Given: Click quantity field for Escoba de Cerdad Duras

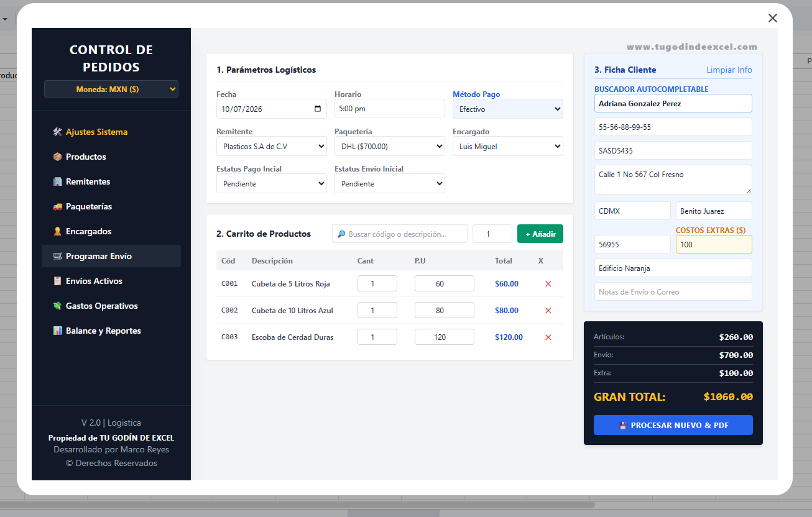Looking at the screenshot, I should [x=377, y=337].
